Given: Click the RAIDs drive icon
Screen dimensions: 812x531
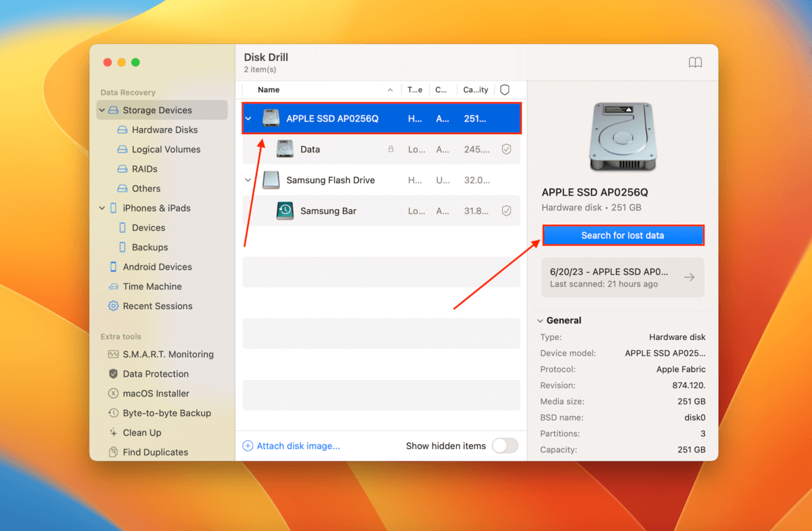Looking at the screenshot, I should click(x=122, y=169).
